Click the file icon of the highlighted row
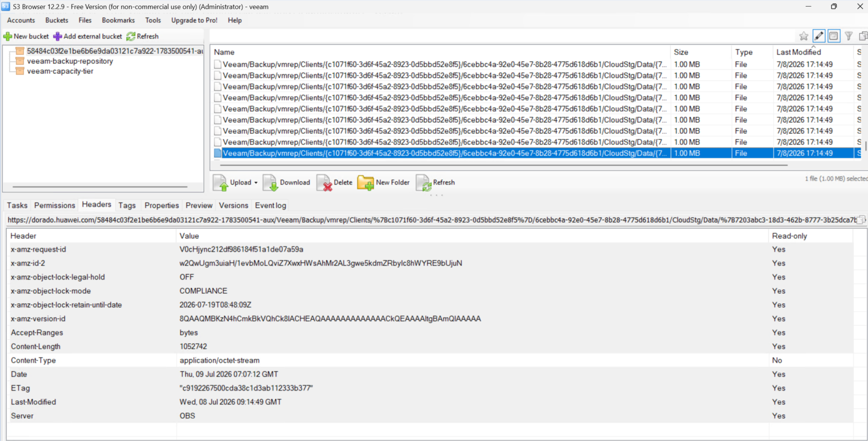868x441 pixels. tap(218, 153)
